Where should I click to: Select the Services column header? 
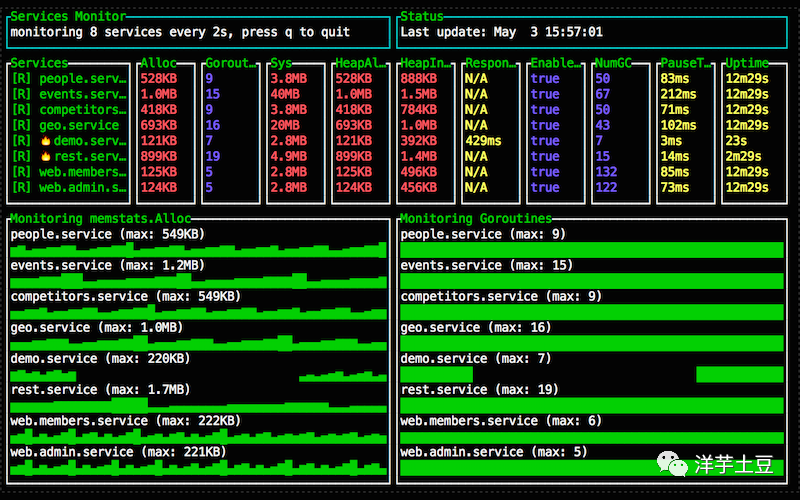pos(39,63)
